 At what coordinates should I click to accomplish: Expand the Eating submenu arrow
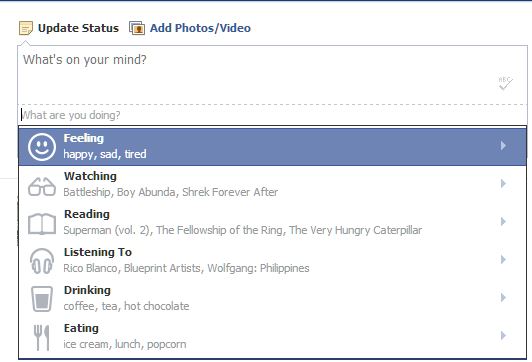click(503, 336)
